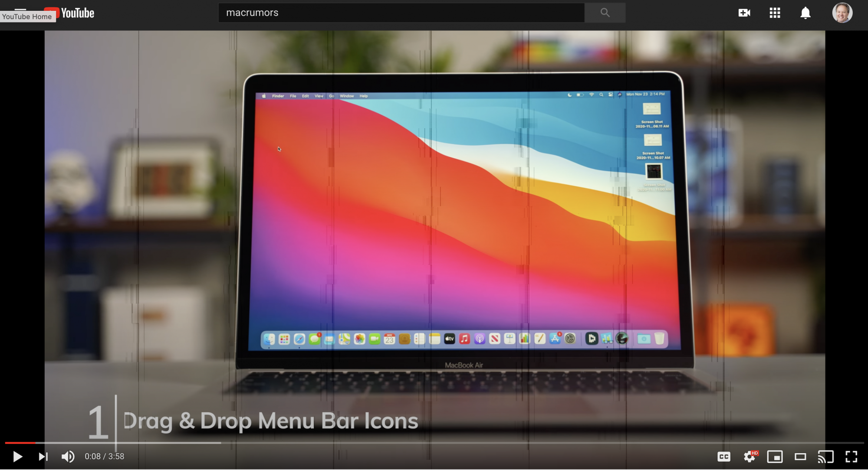868x470 pixels.
Task: Switch to theater mode
Action: 800,457
